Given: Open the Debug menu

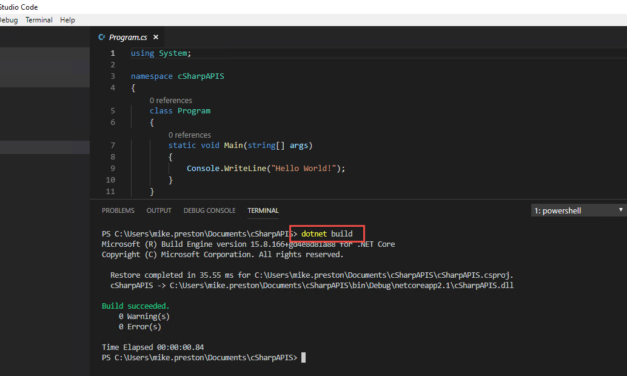Looking at the screenshot, I should pos(8,20).
